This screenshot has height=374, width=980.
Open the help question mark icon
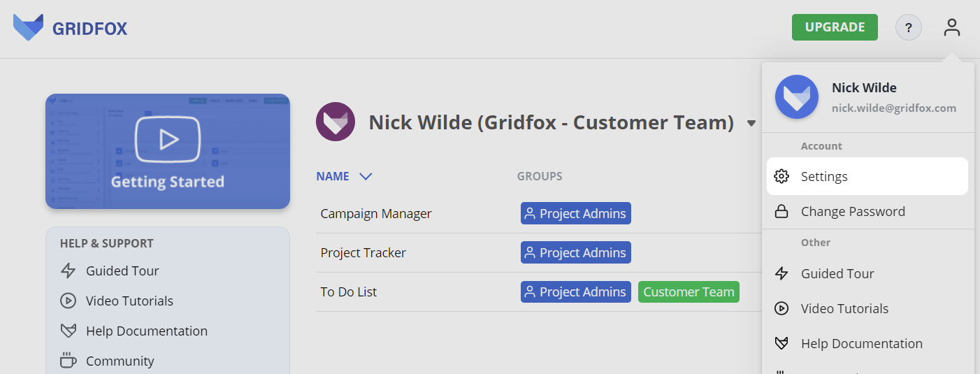click(x=908, y=28)
